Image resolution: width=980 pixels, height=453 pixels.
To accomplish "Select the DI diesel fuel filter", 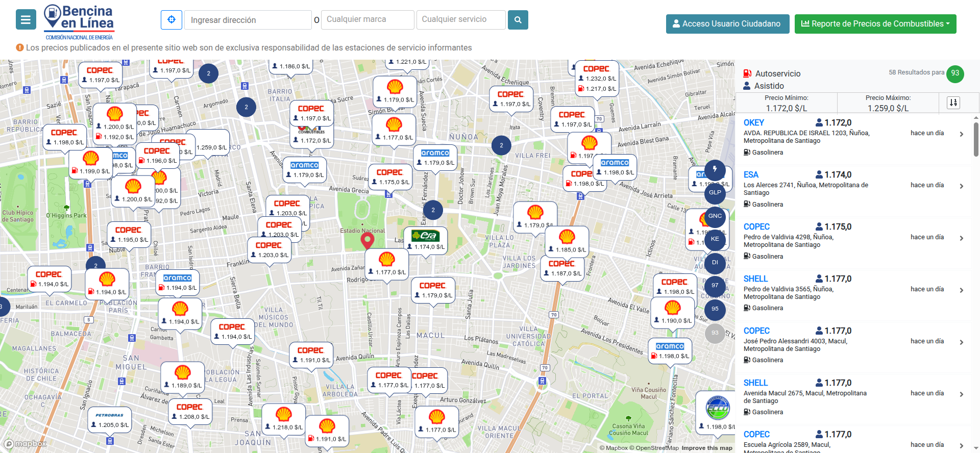I will point(715,263).
